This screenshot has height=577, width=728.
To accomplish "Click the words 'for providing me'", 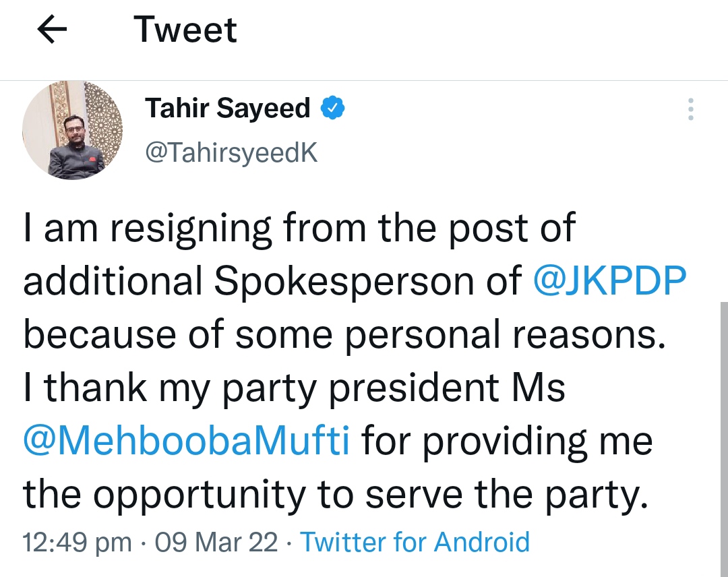I will click(x=508, y=442).
